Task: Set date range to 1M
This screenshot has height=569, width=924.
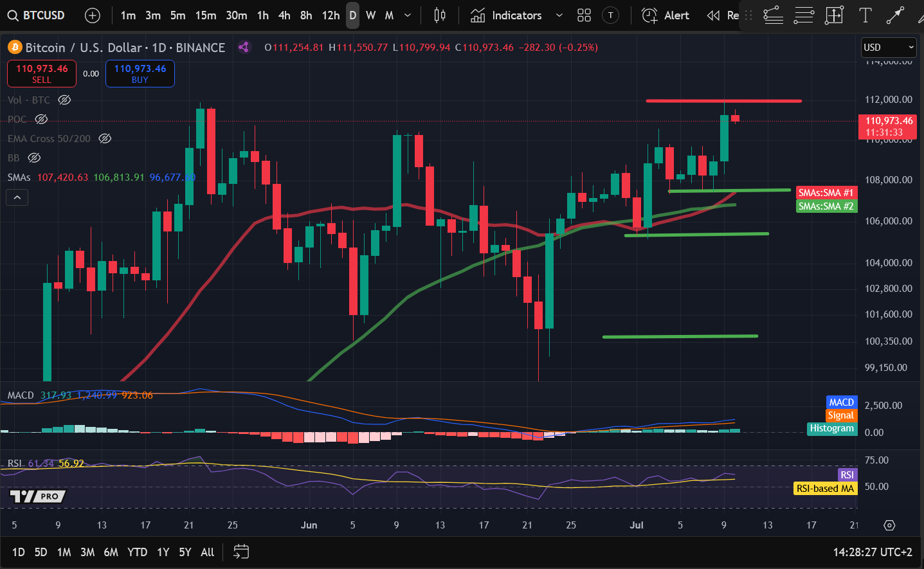Action: (64, 552)
